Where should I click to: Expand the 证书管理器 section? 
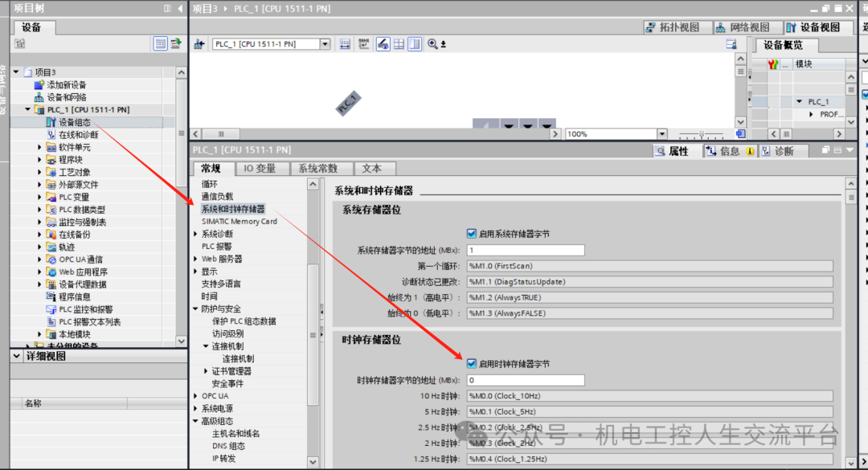point(206,371)
